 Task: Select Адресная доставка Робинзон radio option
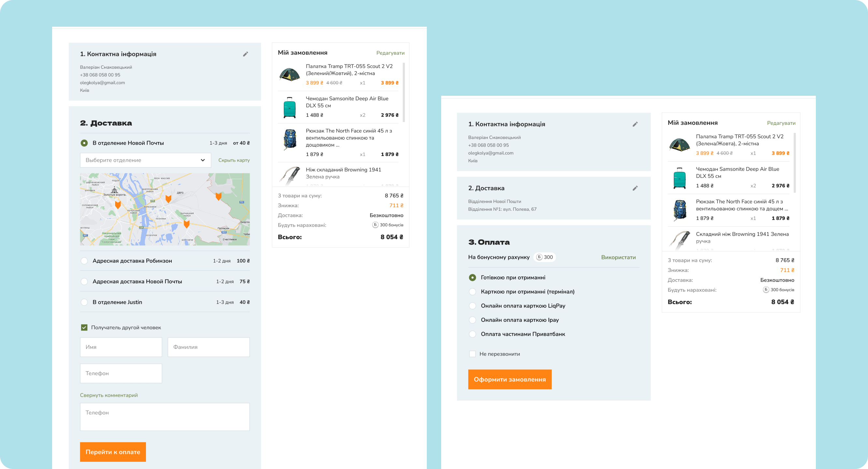pyautogui.click(x=84, y=261)
